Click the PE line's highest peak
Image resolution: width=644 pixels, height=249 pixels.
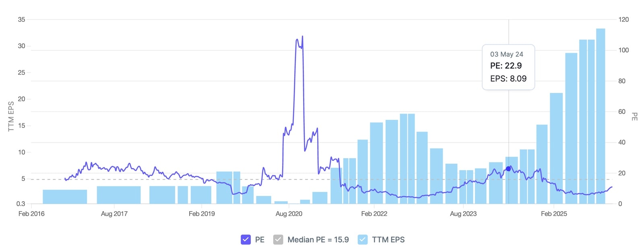[302, 37]
